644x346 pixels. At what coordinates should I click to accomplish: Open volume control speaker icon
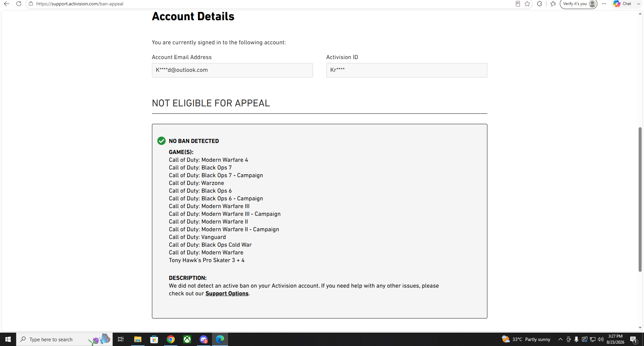click(x=601, y=339)
